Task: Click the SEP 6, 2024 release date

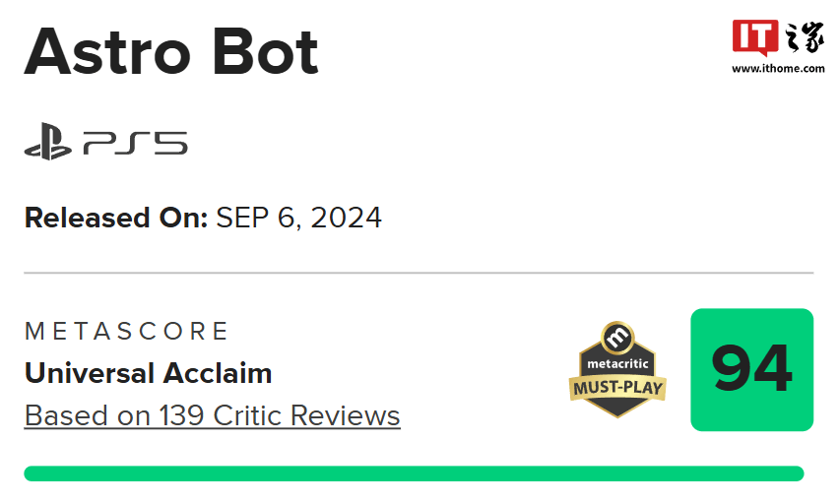Action: tap(298, 218)
